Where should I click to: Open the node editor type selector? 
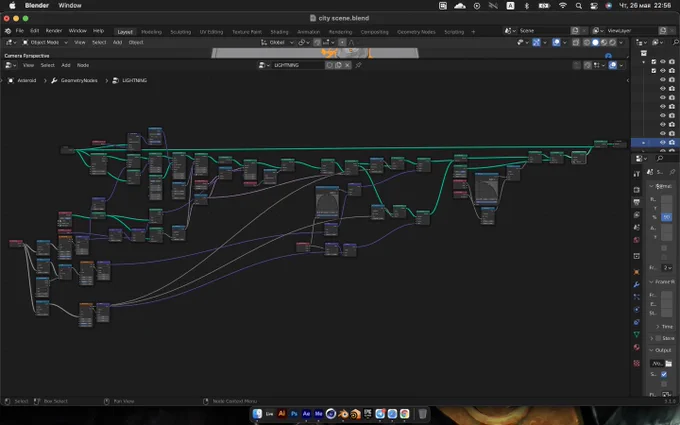(11, 65)
